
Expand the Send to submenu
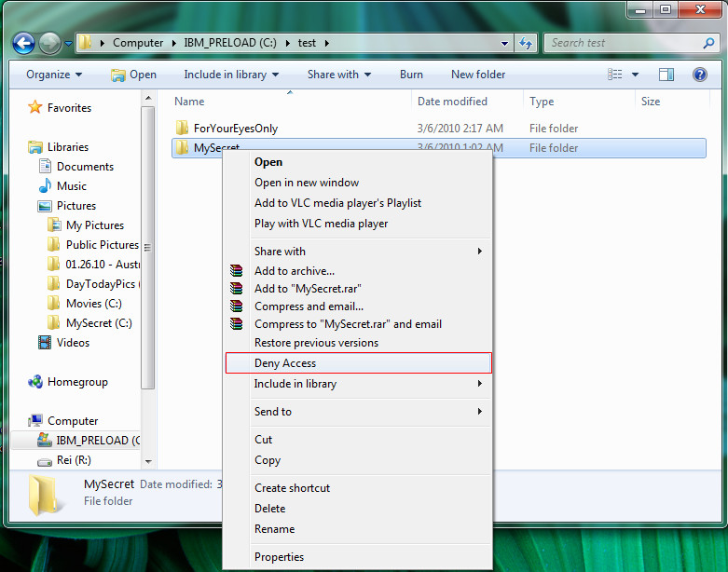pyautogui.click(x=358, y=412)
